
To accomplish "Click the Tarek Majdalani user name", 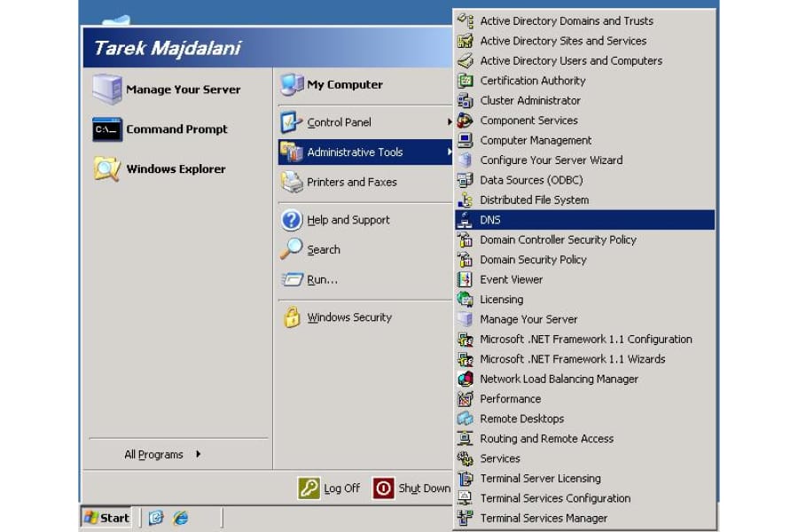I will (168, 48).
